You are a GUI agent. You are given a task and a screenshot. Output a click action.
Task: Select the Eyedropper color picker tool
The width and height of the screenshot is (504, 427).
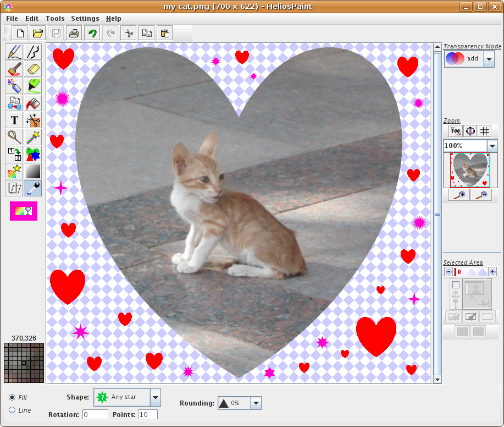point(33,188)
